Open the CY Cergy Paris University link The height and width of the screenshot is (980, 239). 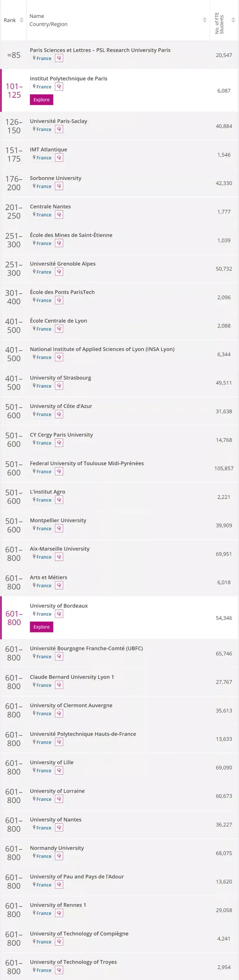click(61, 435)
